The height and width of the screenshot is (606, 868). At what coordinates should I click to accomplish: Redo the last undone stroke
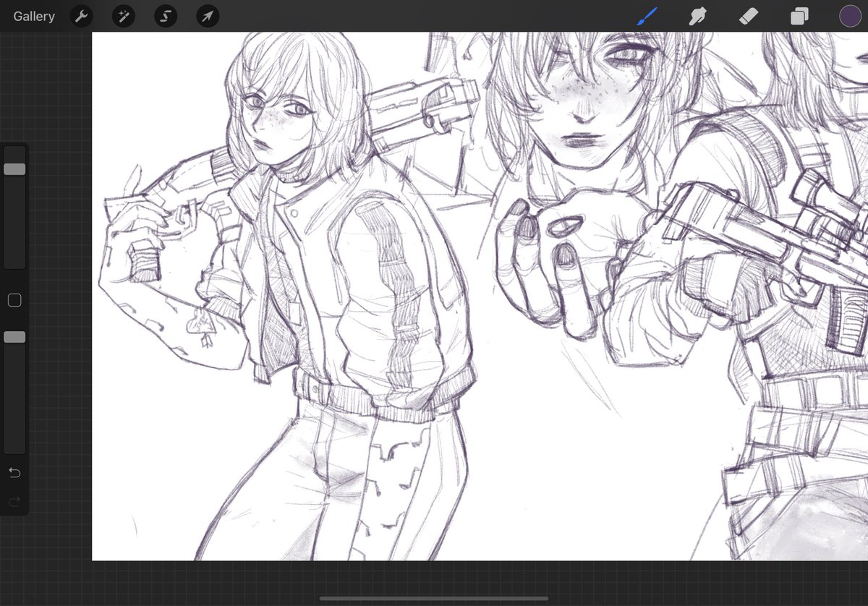coord(14,501)
